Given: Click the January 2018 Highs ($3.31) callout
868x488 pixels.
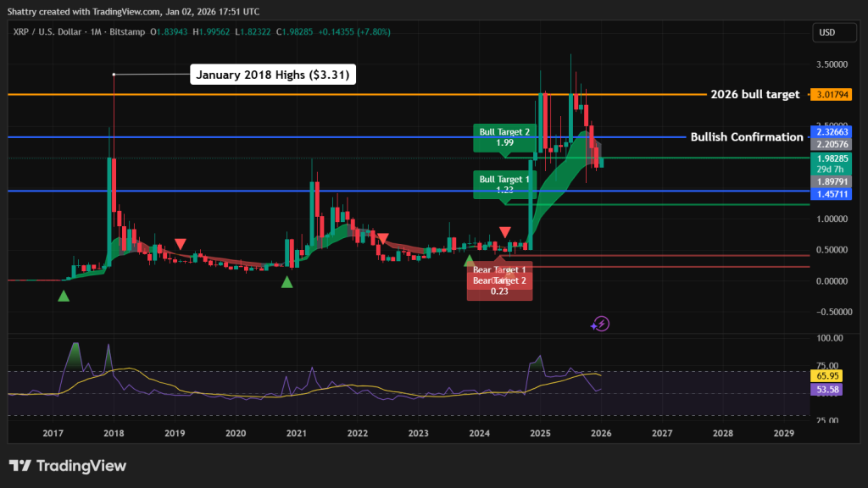Looking at the screenshot, I should [x=273, y=75].
